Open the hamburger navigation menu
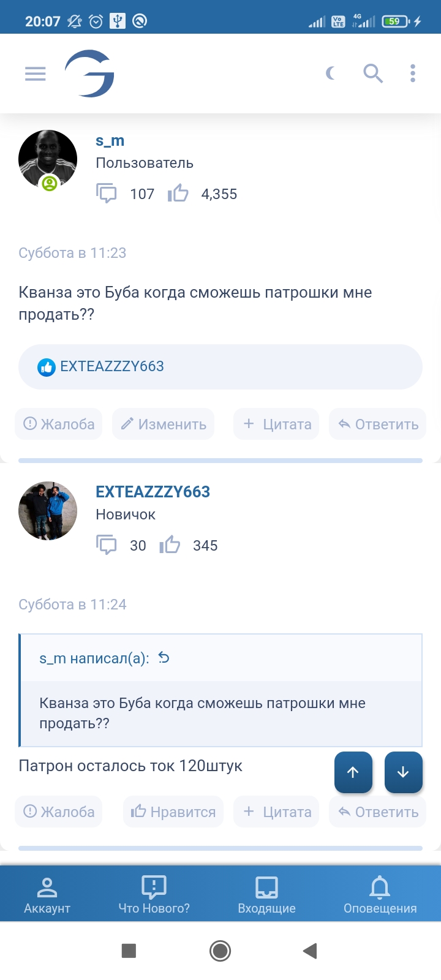This screenshot has width=441, height=980. [x=36, y=74]
